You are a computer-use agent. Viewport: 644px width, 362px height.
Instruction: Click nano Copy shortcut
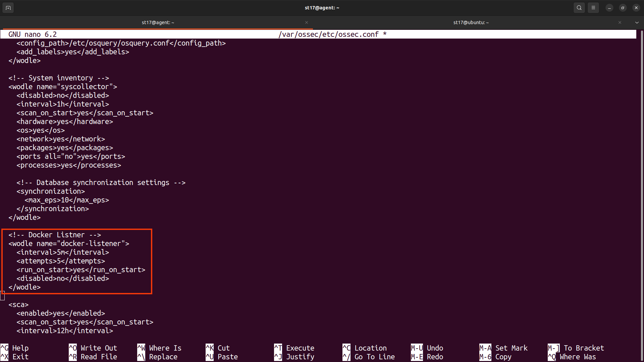495,357
